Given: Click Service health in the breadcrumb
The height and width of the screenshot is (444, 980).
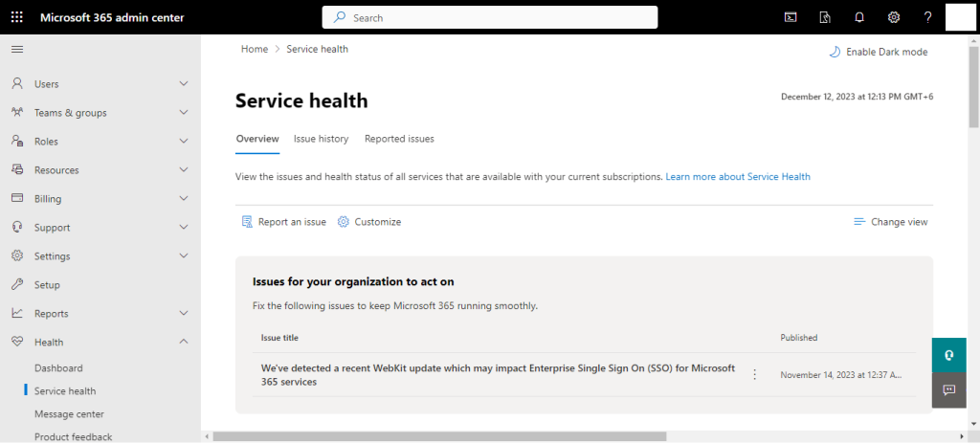Looking at the screenshot, I should (318, 49).
